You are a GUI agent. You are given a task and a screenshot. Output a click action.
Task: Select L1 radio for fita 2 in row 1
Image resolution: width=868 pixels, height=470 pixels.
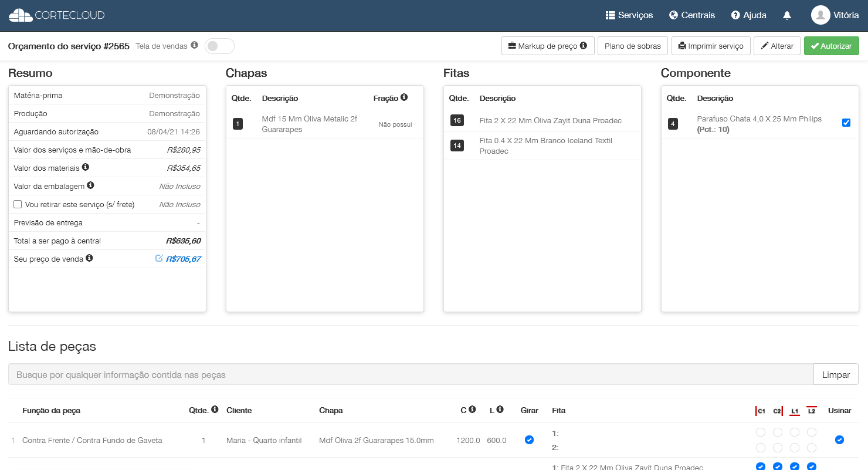tap(795, 448)
